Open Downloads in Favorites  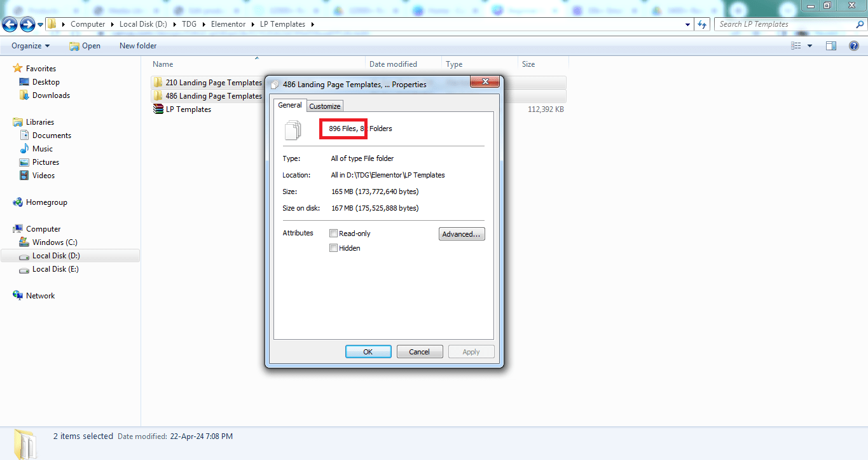click(x=51, y=95)
